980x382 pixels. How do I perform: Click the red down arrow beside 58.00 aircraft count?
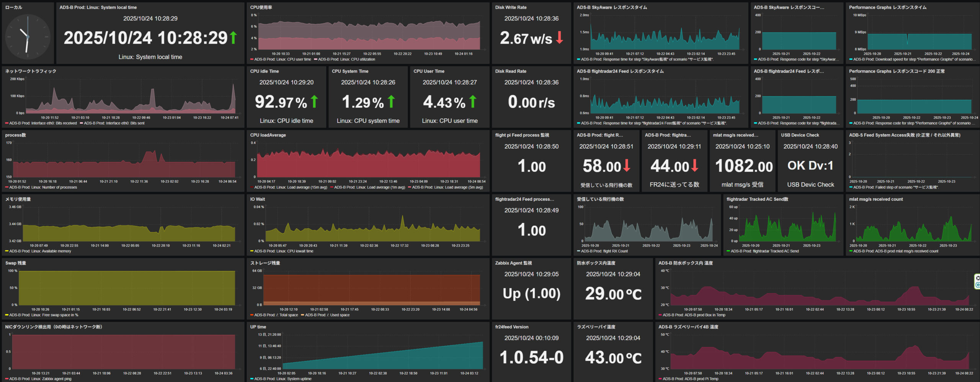(x=627, y=166)
